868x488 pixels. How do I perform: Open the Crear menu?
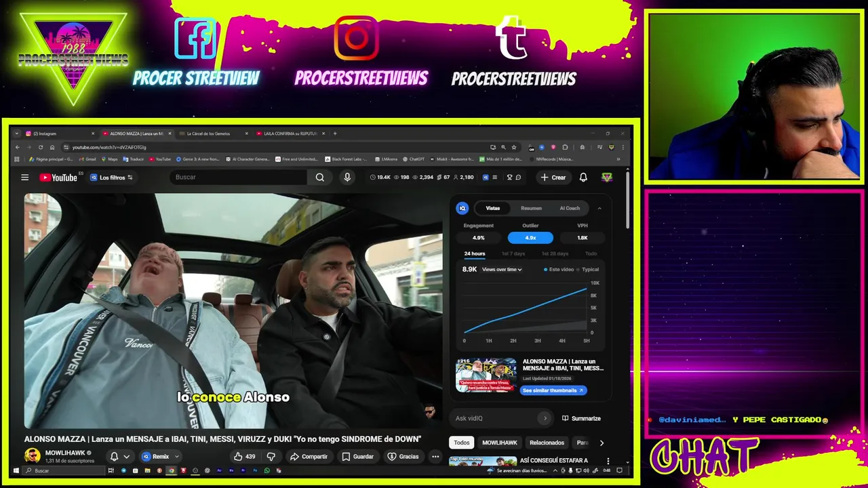(x=553, y=178)
